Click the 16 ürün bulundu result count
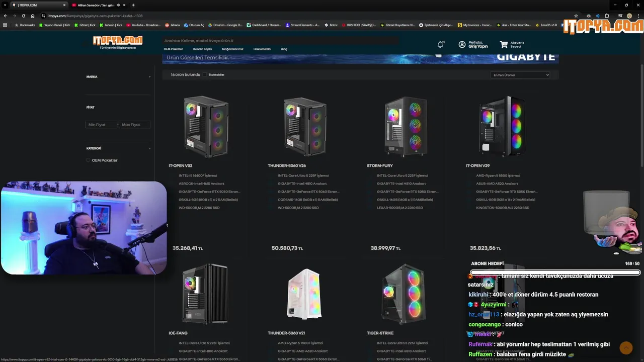This screenshot has height=362, width=644. tap(185, 74)
